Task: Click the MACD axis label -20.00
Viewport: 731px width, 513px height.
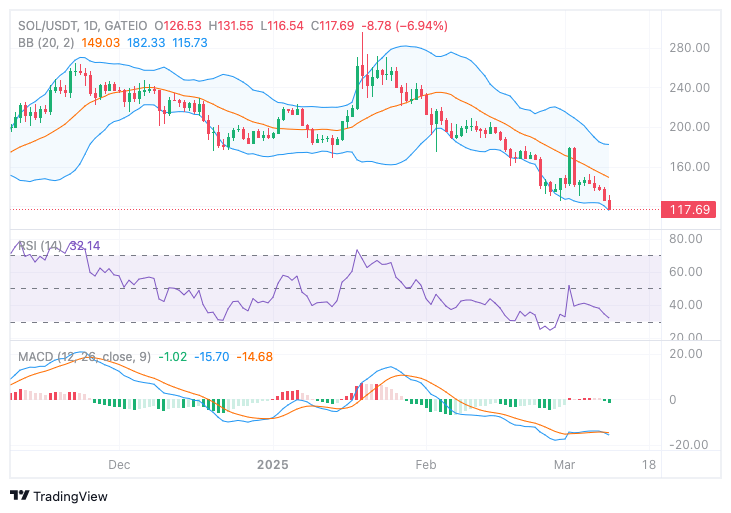Action: [688, 444]
